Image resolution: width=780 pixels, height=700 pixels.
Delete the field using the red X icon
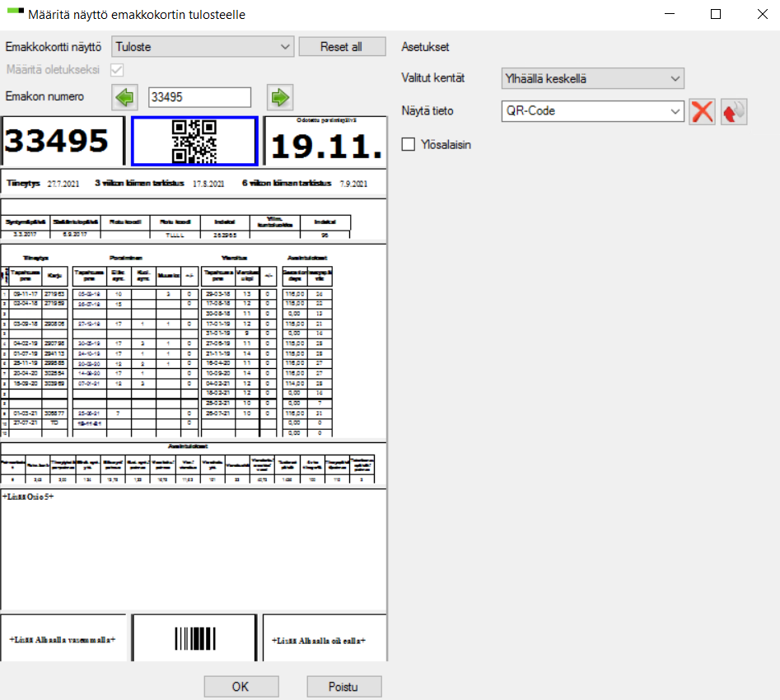pos(702,111)
